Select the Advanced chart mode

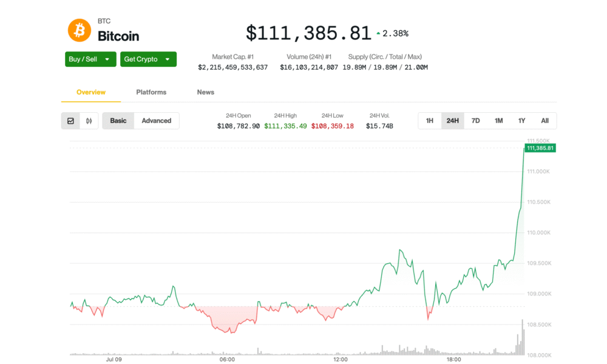coord(157,121)
